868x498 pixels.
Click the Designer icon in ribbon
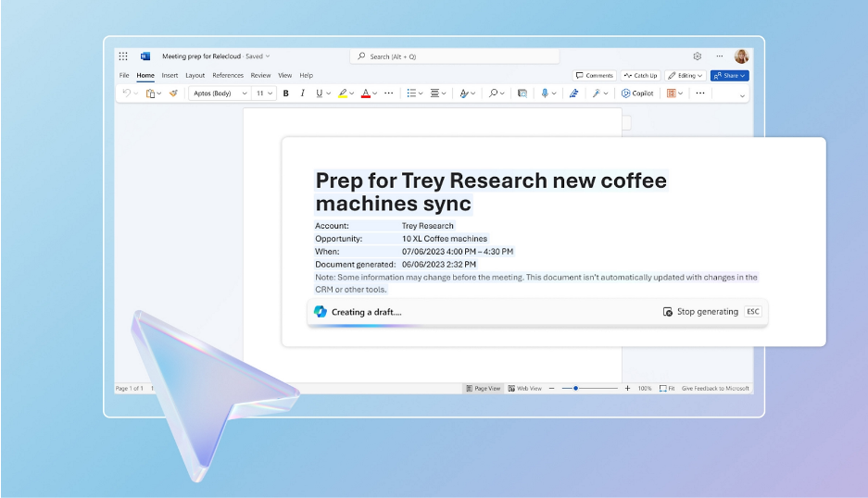click(x=522, y=93)
